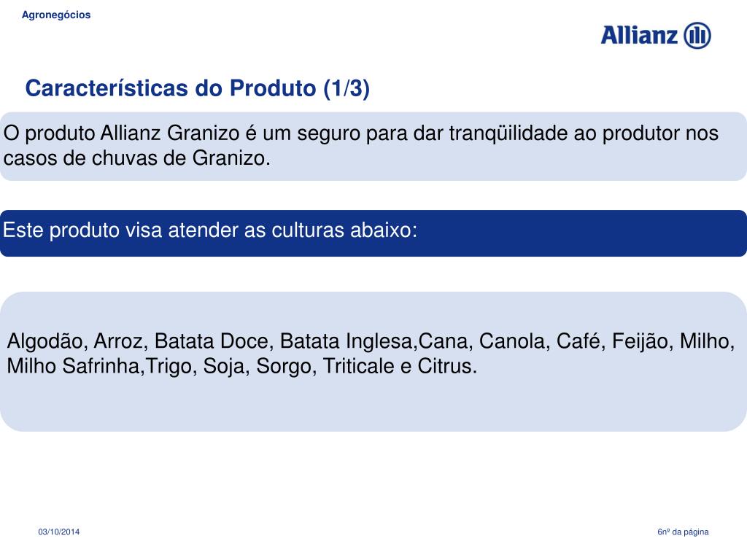Click the (1/3) page indicator in title

347,88
